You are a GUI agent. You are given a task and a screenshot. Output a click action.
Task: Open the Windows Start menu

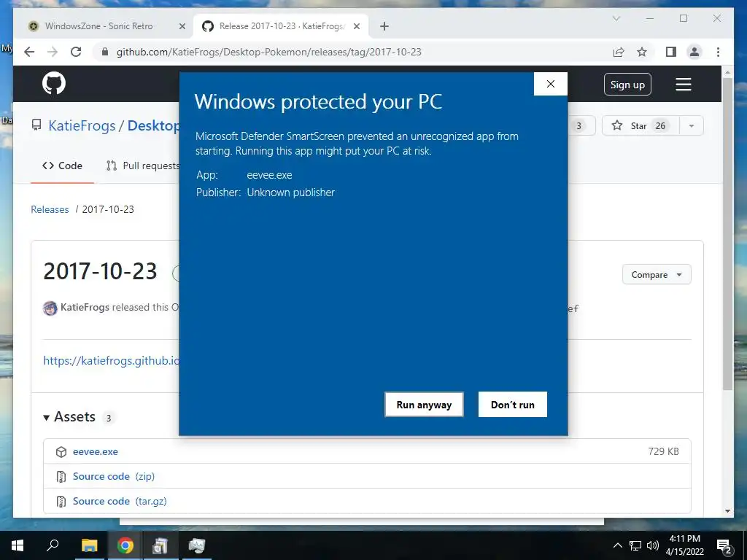tap(18, 545)
